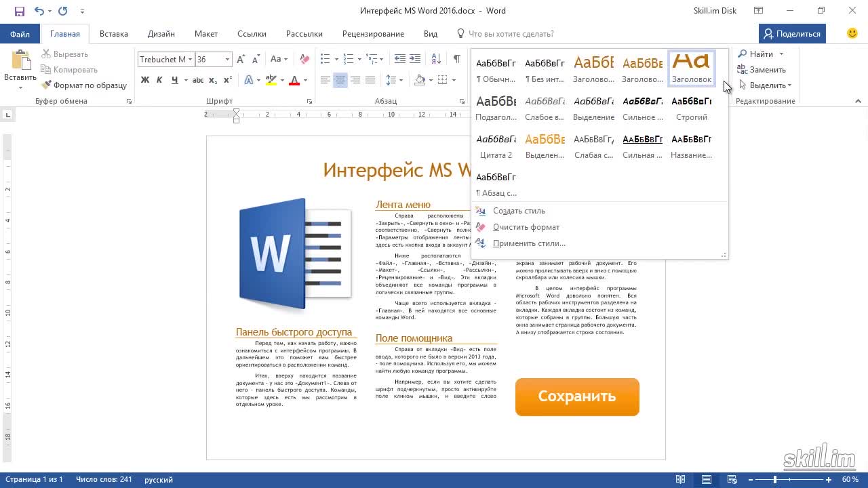Viewport: 868px width, 488px height.
Task: Decrease font size with the small A icon
Action: click(256, 60)
